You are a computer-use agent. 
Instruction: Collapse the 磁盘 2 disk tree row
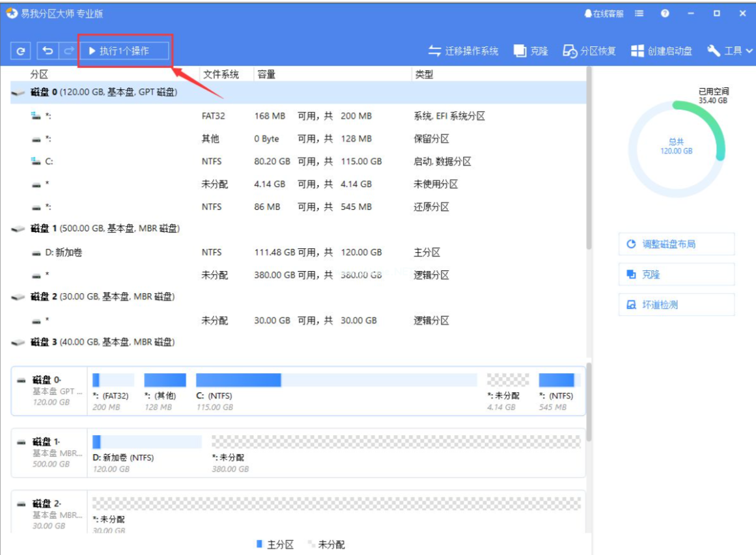[x=18, y=298]
